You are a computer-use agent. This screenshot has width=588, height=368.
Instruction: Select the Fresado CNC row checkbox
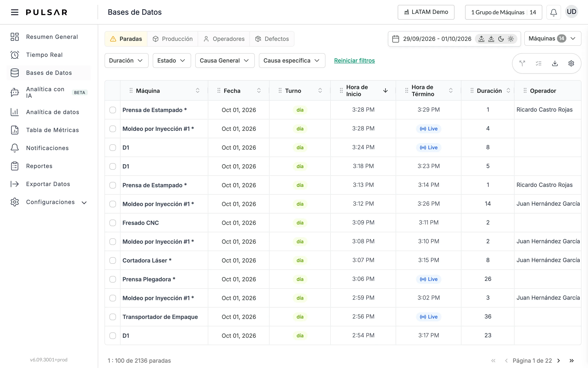pos(113,223)
